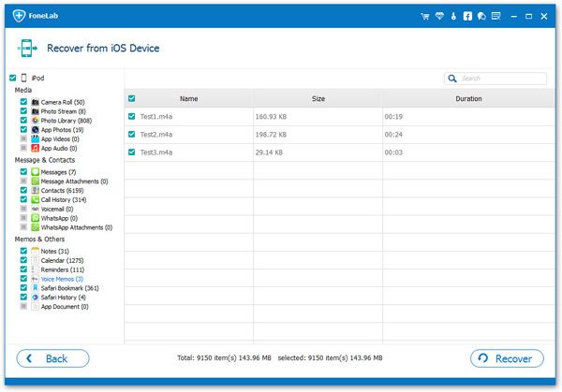This screenshot has height=392, width=562.
Task: Select Reminders (111) category
Action: coord(63,269)
